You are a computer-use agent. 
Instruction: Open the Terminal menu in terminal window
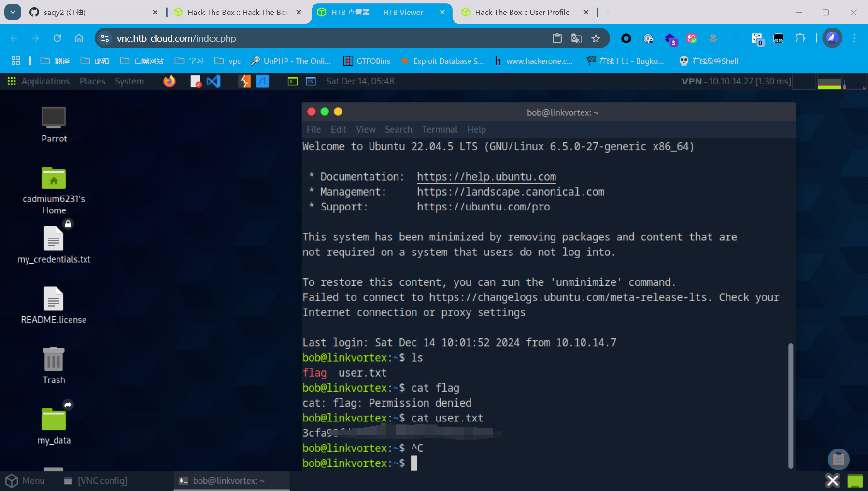(x=440, y=129)
